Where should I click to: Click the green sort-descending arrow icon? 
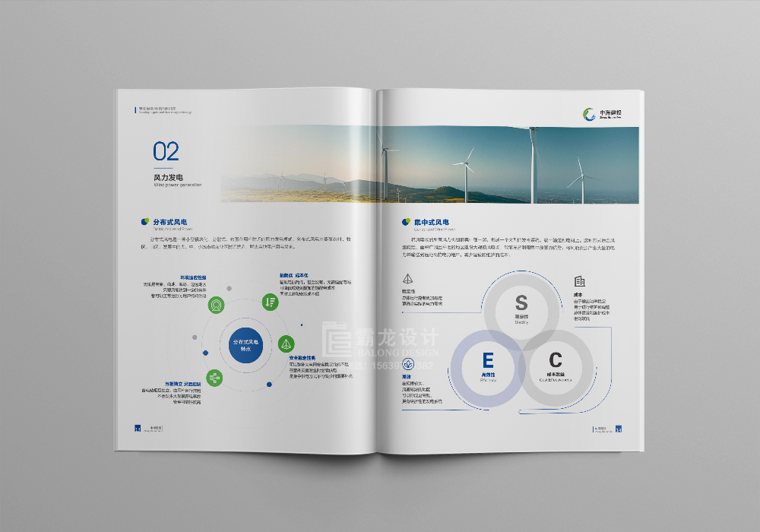(x=269, y=302)
